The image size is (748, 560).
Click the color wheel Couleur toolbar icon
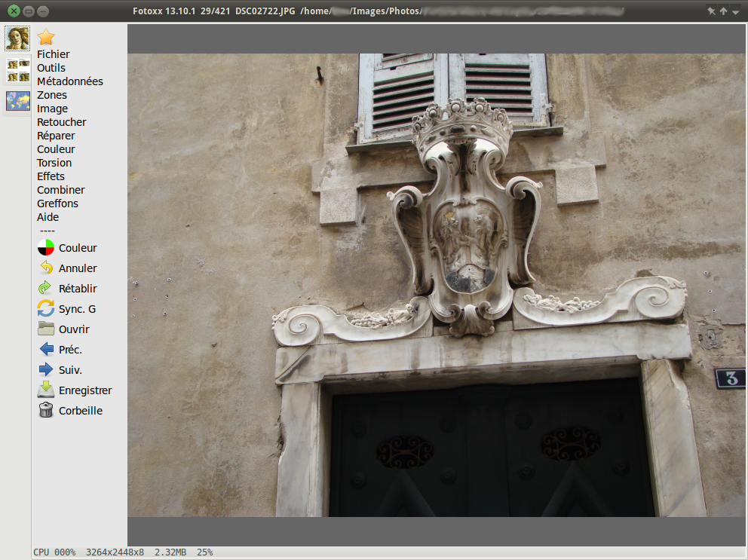pos(46,248)
